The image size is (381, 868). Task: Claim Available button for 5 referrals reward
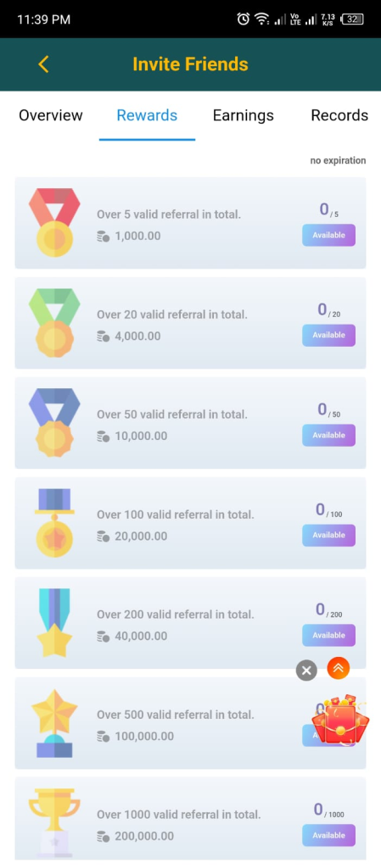[328, 236]
